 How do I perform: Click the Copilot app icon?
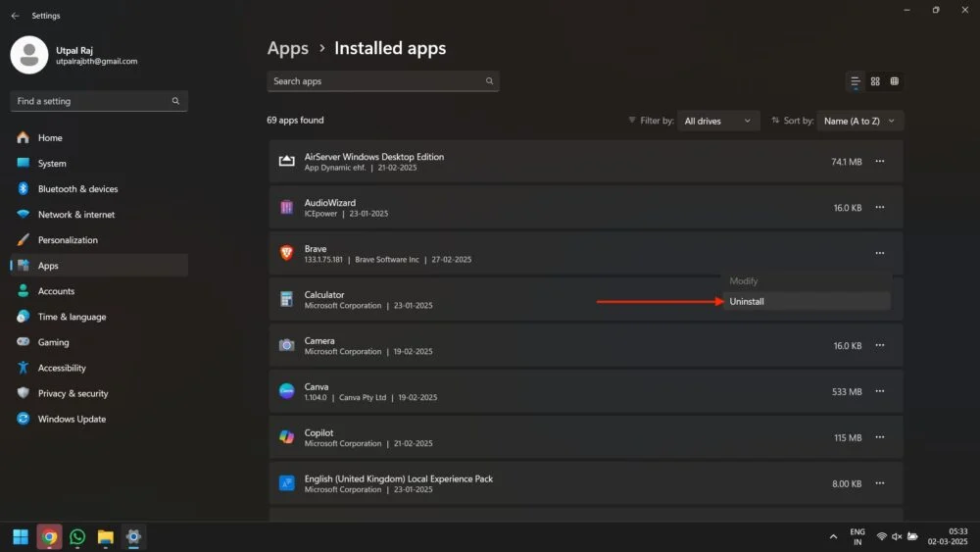[286, 437]
